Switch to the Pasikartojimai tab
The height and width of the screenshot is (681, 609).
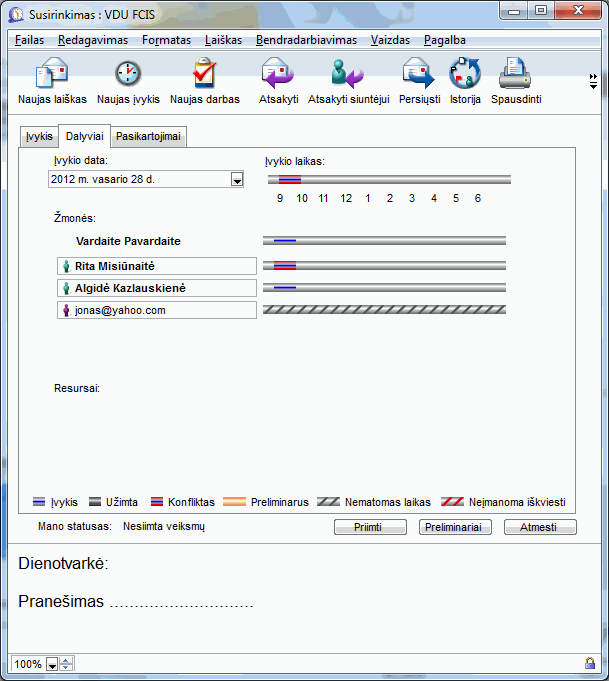tap(148, 136)
